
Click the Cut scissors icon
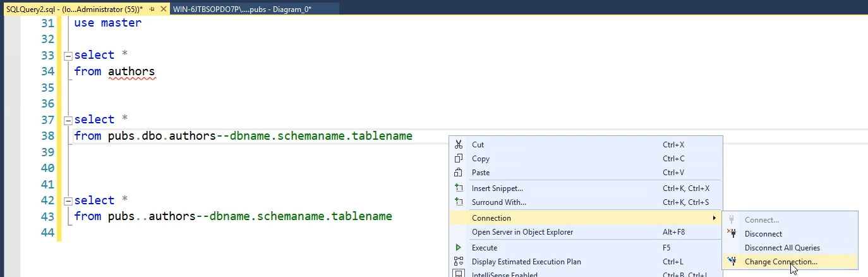(459, 145)
